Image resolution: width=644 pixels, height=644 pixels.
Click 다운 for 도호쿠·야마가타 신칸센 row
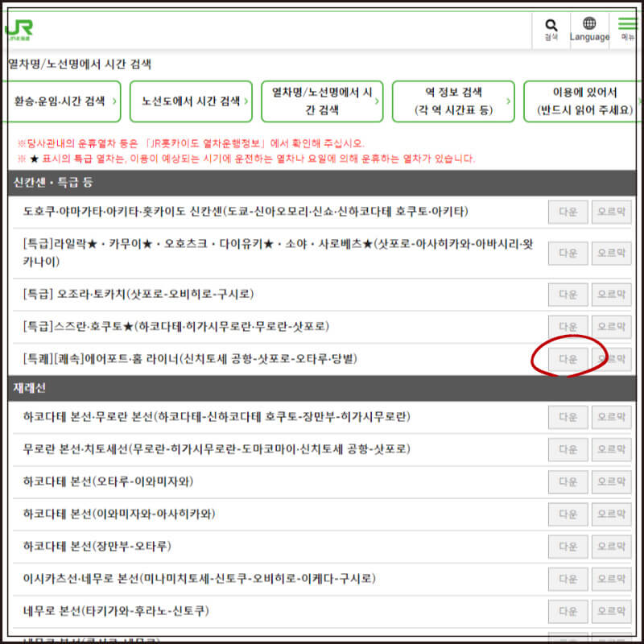tap(568, 212)
